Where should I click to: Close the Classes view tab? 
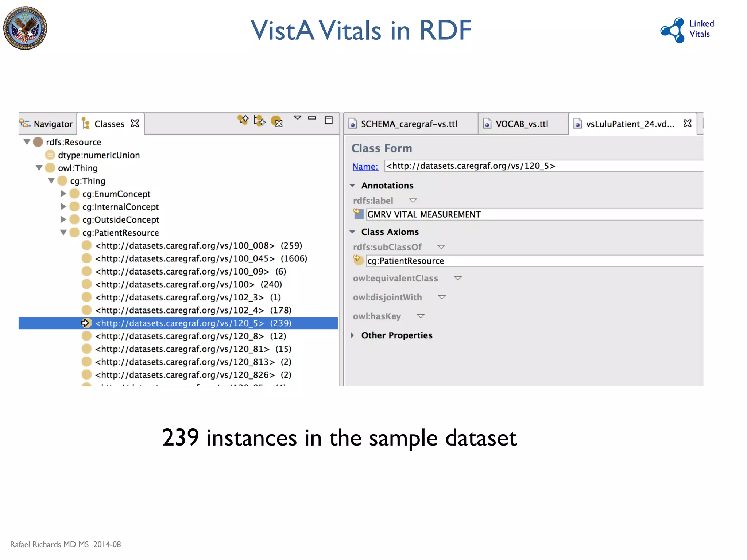tap(135, 124)
